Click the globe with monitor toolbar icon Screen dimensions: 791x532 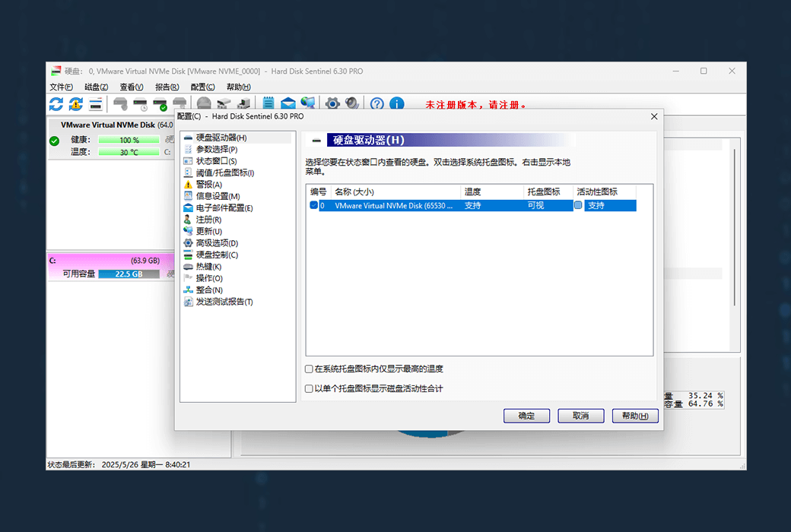point(308,103)
